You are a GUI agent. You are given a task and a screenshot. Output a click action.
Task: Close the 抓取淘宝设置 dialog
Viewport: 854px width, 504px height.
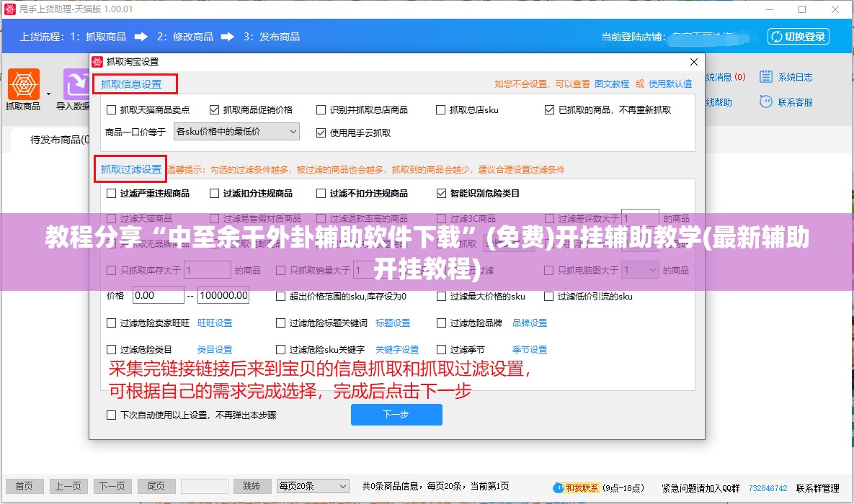point(694,62)
